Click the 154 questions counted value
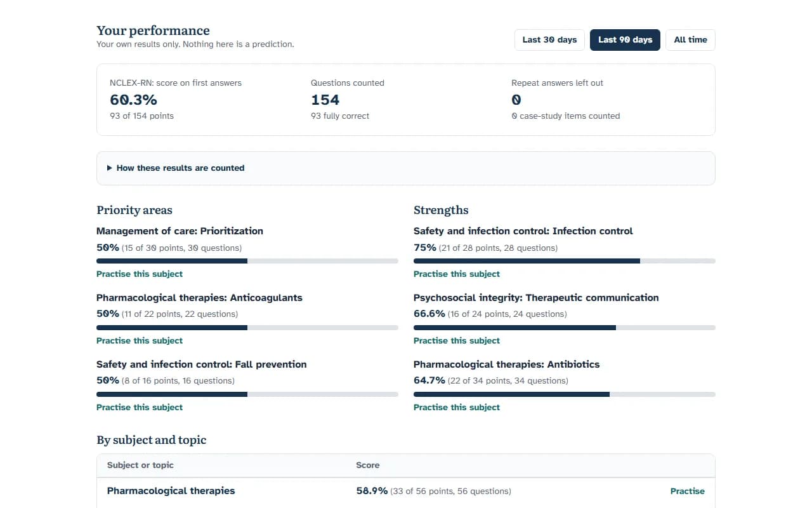 (325, 100)
